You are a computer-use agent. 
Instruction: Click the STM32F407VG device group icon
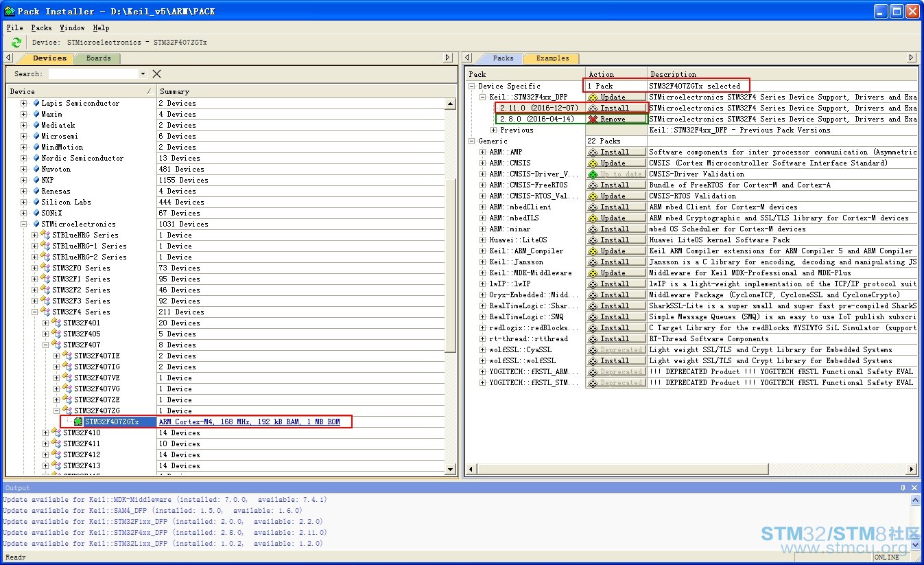[x=68, y=389]
